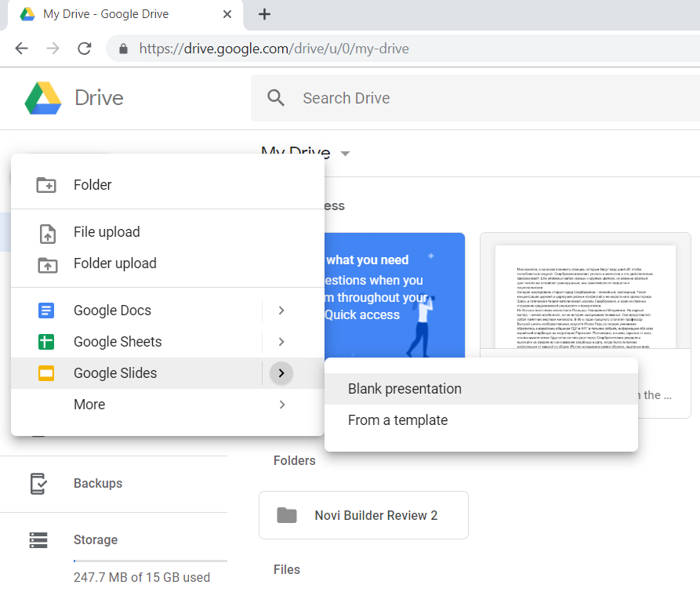This screenshot has width=700, height=592.
Task: Click the Google Docs icon
Action: (47, 311)
